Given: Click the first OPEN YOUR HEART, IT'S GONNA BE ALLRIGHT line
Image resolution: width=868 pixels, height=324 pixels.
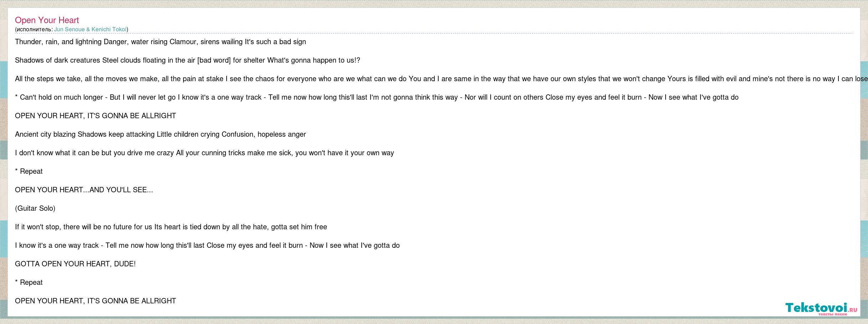Looking at the screenshot, I should coord(95,116).
